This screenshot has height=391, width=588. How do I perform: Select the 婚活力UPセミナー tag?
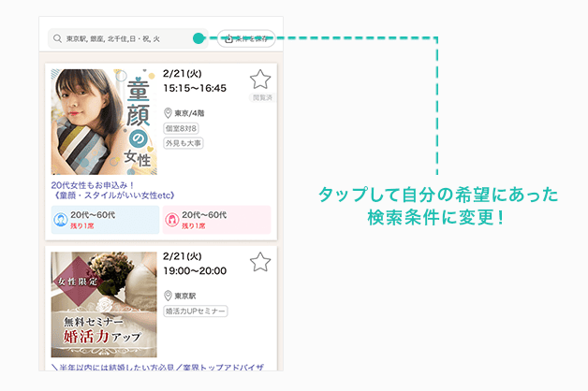(196, 311)
